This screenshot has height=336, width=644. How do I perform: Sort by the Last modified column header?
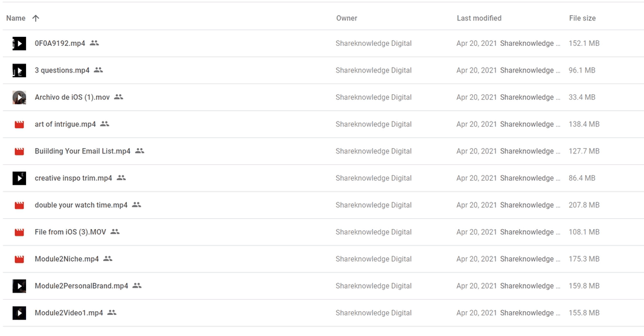coord(479,18)
